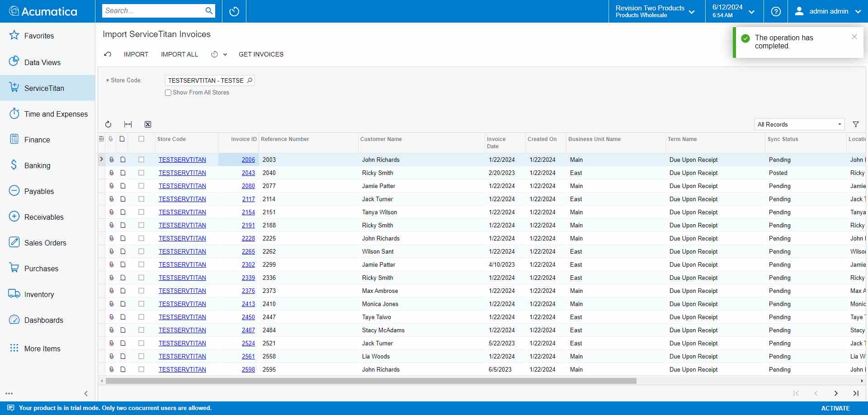Check the row for invoice 2265
The image size is (868, 415).
pos(142,251)
